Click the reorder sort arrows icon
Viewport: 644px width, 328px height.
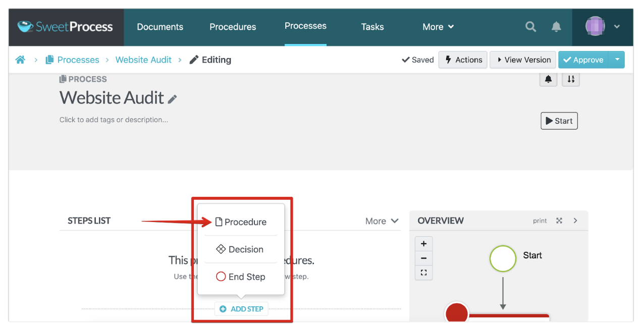tap(571, 79)
